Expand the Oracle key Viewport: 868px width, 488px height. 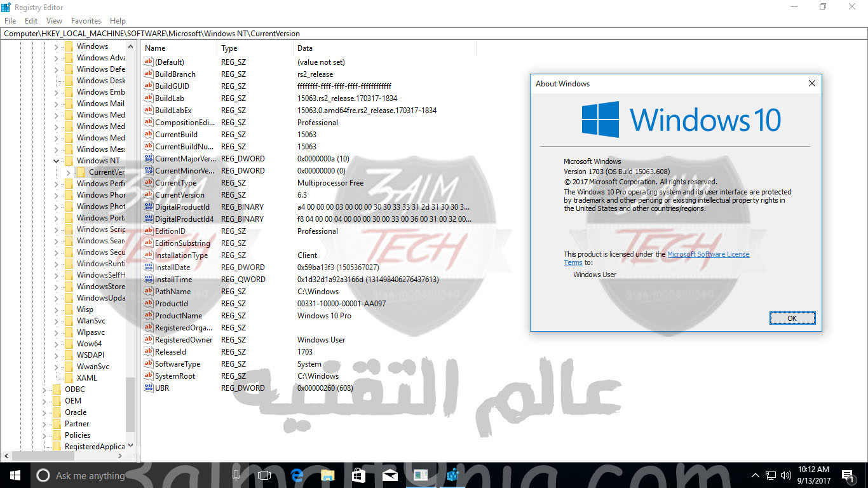click(44, 412)
